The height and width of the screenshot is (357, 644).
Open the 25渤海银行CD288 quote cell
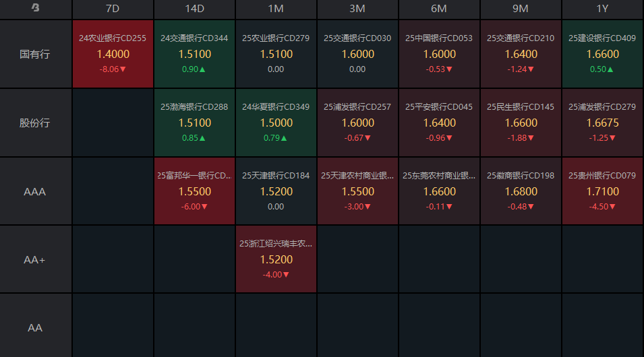coord(194,123)
